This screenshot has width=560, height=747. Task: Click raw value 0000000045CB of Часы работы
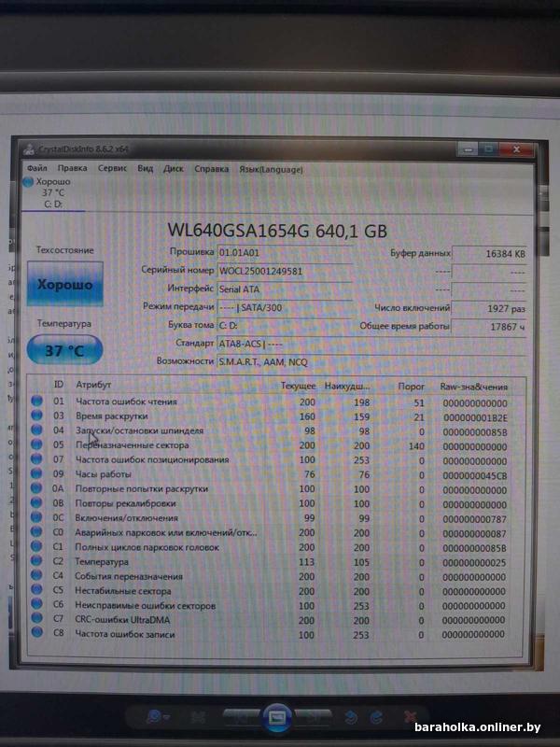475,476
